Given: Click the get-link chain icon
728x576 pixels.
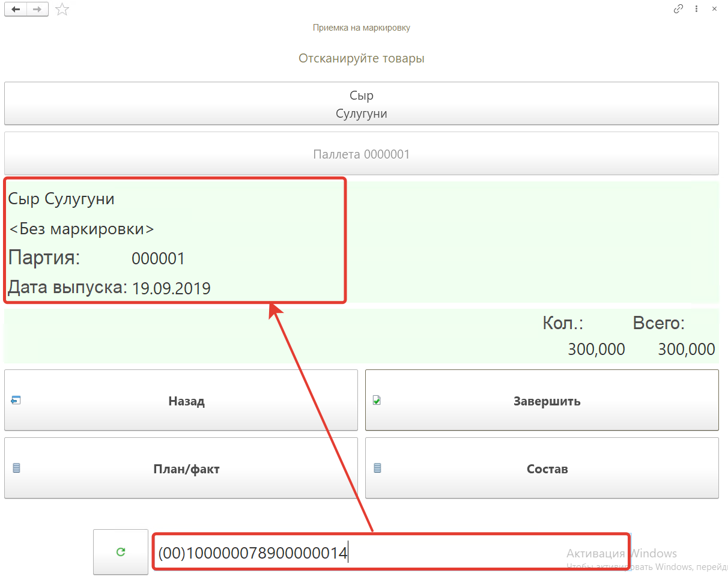Looking at the screenshot, I should (678, 9).
